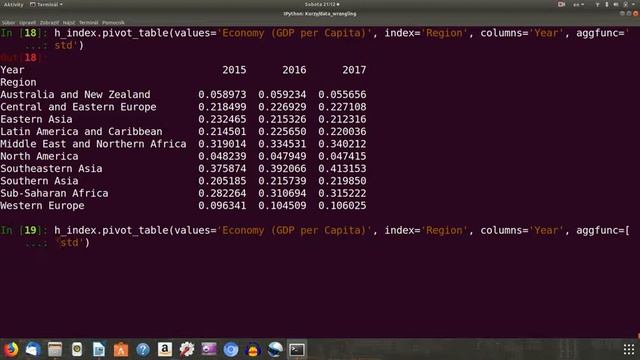The height and width of the screenshot is (360, 640).
Task: Open the yellow-and-blue round dock icon
Action: coord(253,349)
